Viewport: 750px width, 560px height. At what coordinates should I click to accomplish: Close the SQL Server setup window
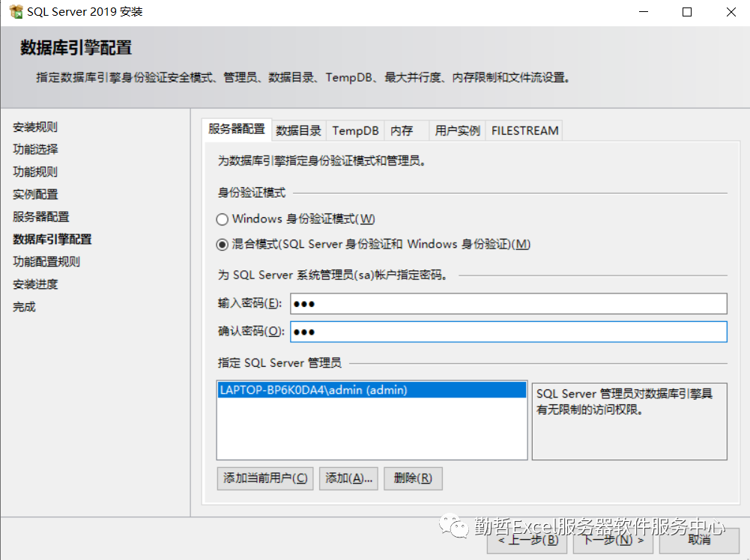point(731,12)
